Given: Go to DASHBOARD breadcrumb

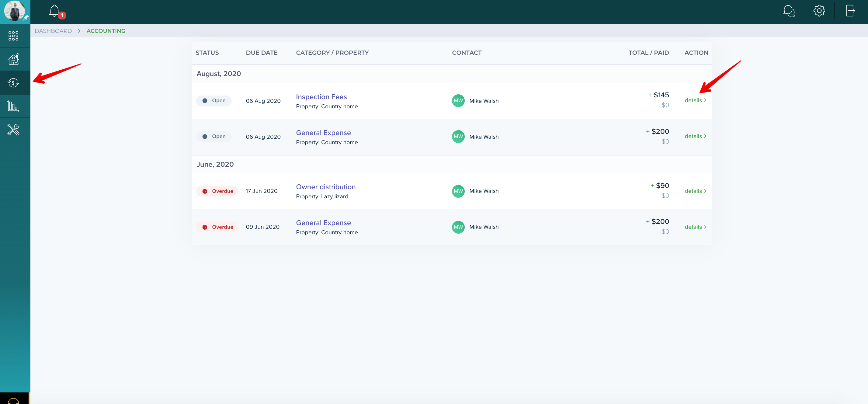Looking at the screenshot, I should pos(53,31).
